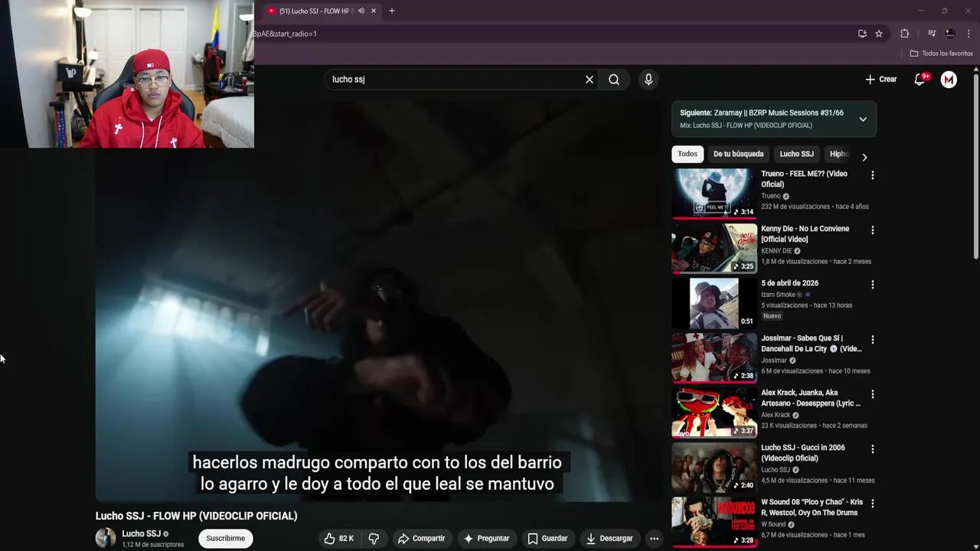This screenshot has width=980, height=551.
Task: Open Alex Krack Desesppera thumbnail
Action: point(714,412)
